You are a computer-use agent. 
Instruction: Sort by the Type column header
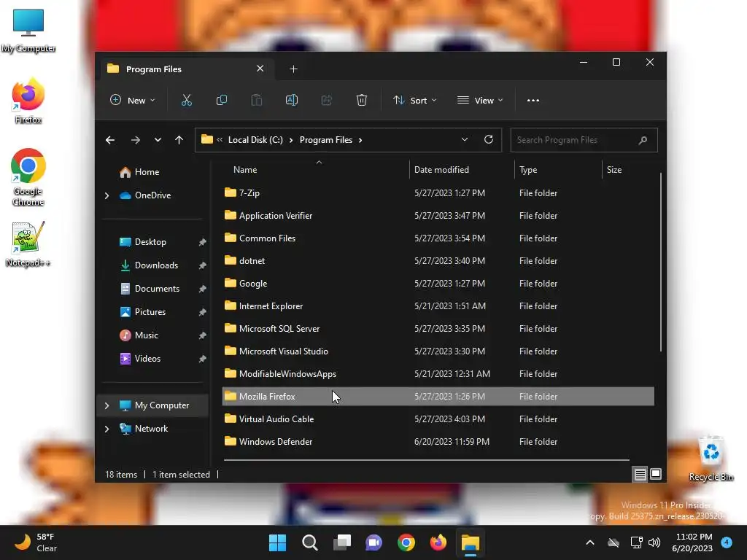528,170
